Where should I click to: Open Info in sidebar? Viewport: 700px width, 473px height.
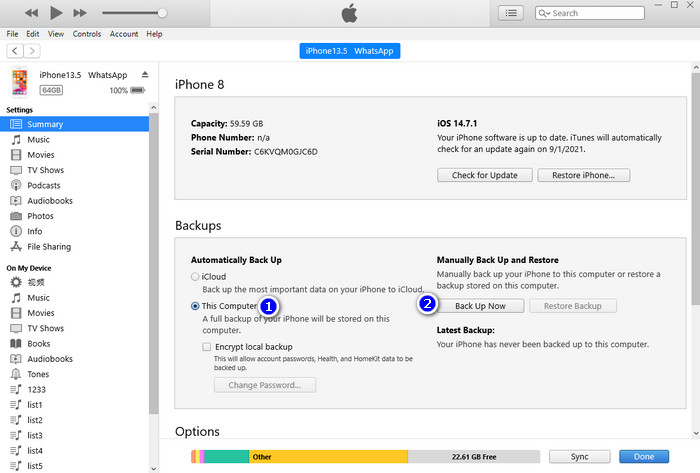click(x=74, y=231)
